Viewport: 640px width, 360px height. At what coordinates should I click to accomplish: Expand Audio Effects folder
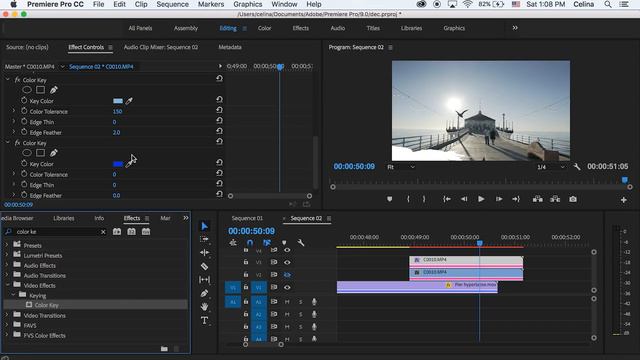[x=7, y=265]
